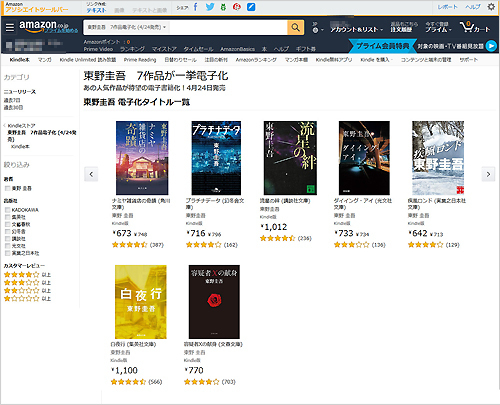Open the 疾風ロンド book cover
Image resolution: width=500 pixels, height=405 pixels.
point(438,158)
